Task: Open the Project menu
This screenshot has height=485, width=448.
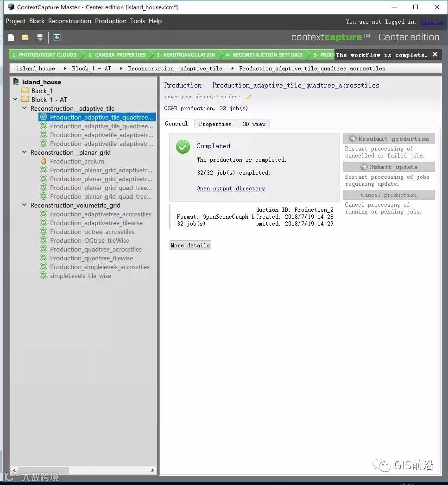Action: pyautogui.click(x=15, y=21)
